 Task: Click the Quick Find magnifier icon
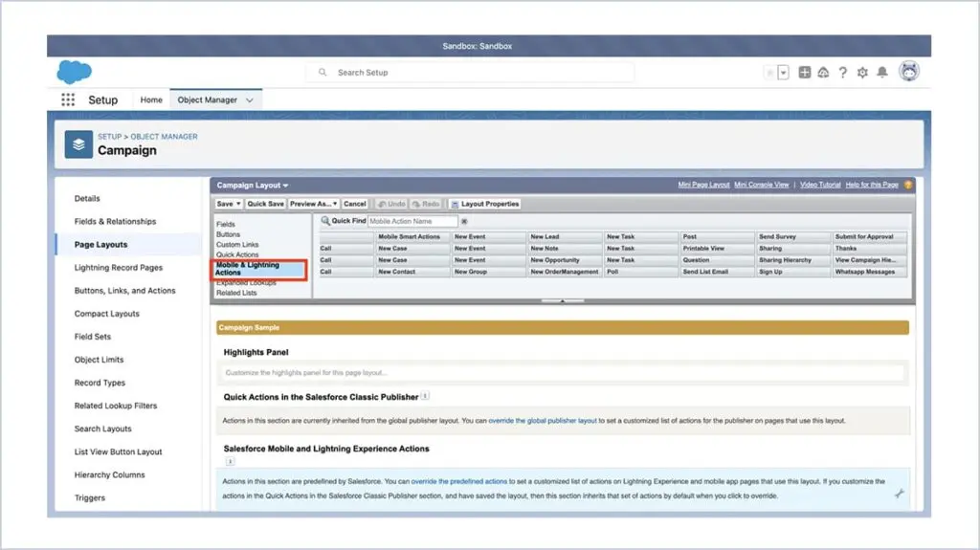325,221
